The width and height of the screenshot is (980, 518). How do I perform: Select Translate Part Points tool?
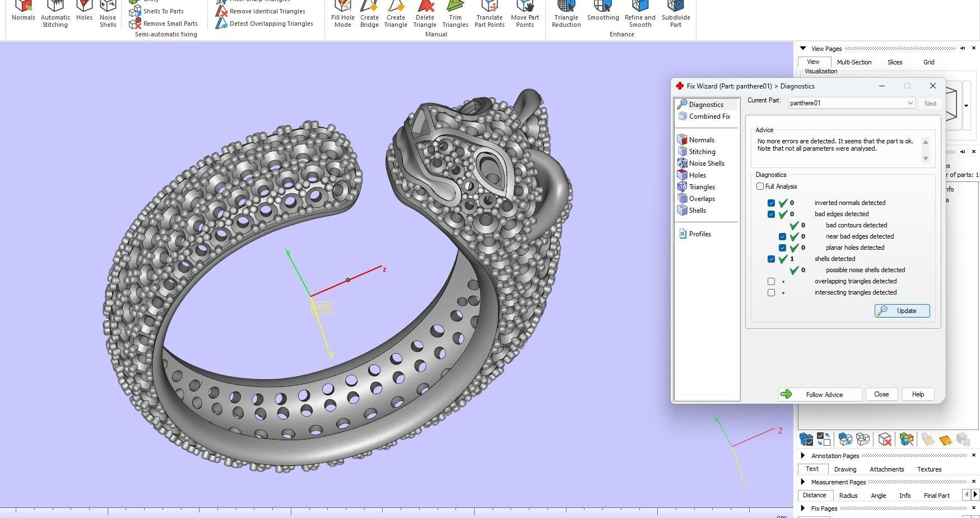(490, 13)
